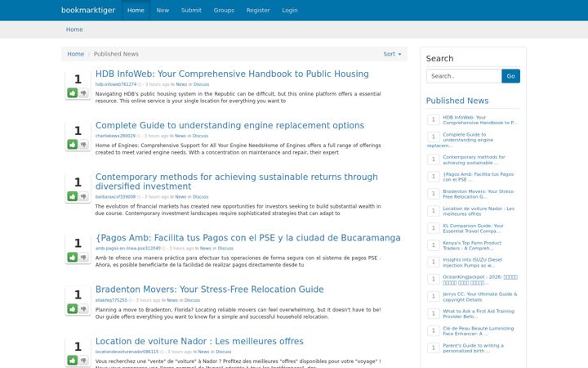Click vote count box beside KL Companion Guide
This screenshot has height=368, width=588.
coord(433,228)
